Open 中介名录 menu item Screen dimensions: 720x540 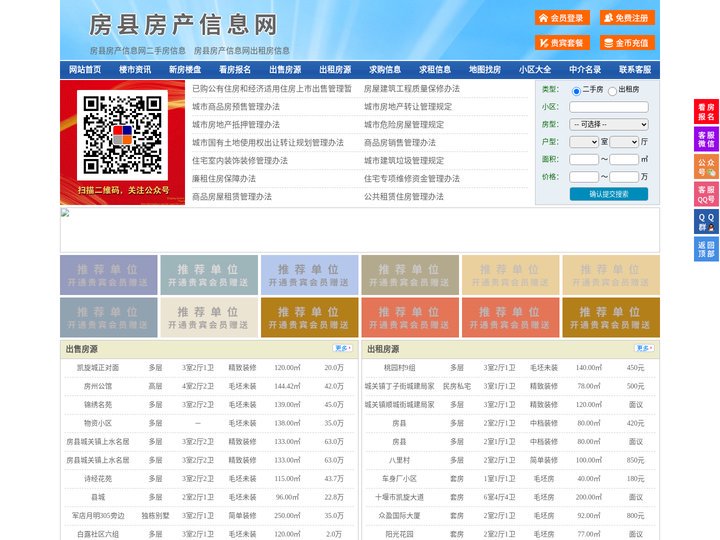coord(585,70)
